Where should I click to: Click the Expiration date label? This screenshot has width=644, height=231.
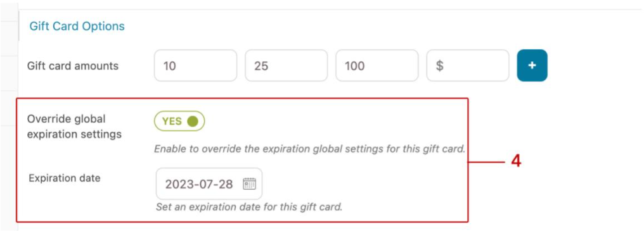pos(65,178)
